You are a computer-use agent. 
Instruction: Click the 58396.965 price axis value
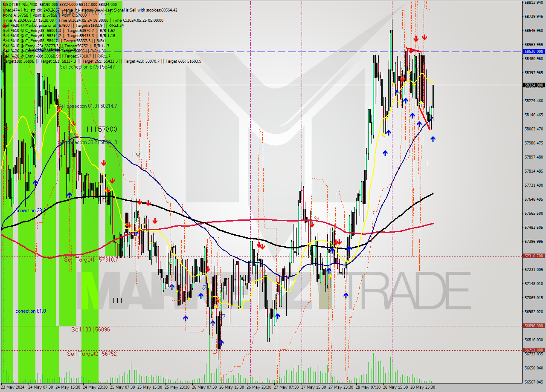(534, 72)
